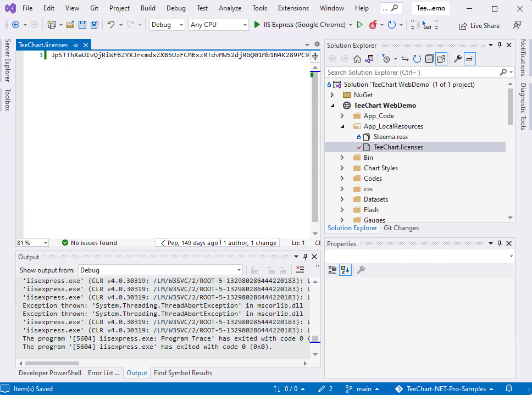Click 0 / 0 push-pull indicator
This screenshot has height=395, width=532.
point(290,389)
